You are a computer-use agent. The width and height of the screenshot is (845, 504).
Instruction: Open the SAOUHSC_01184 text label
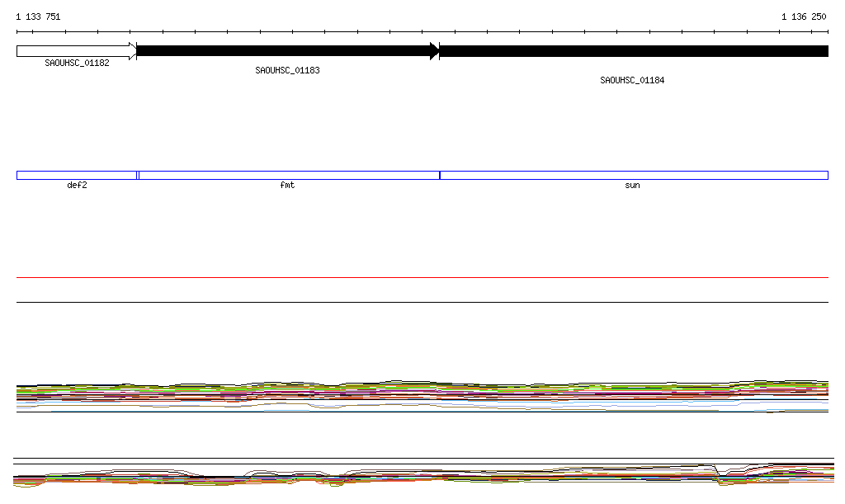pyautogui.click(x=632, y=81)
